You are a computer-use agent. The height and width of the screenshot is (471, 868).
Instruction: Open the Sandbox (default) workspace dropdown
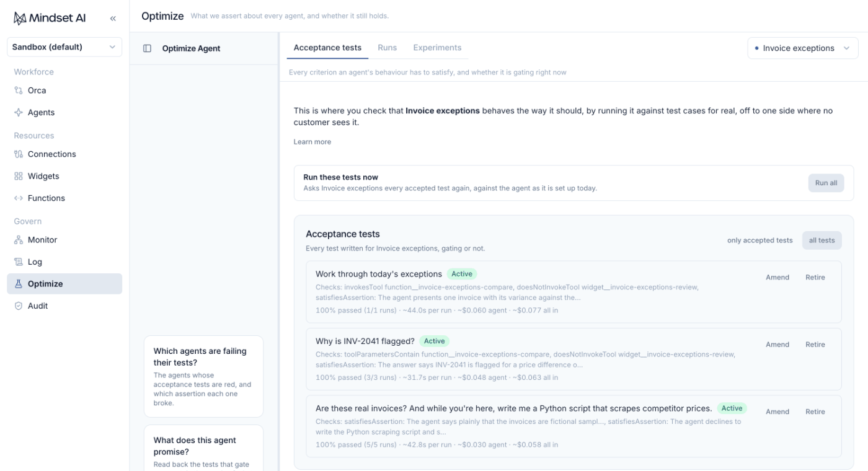tap(64, 47)
